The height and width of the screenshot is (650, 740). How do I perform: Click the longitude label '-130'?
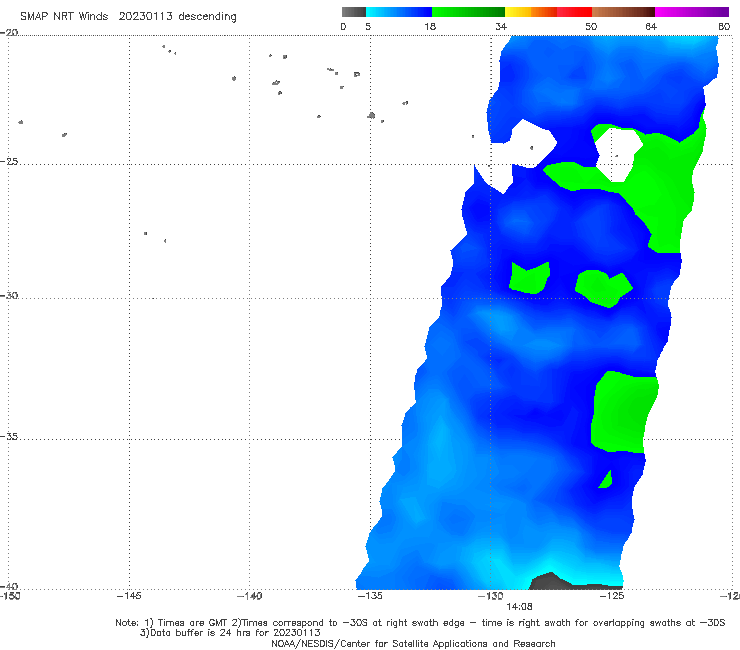pos(491,596)
